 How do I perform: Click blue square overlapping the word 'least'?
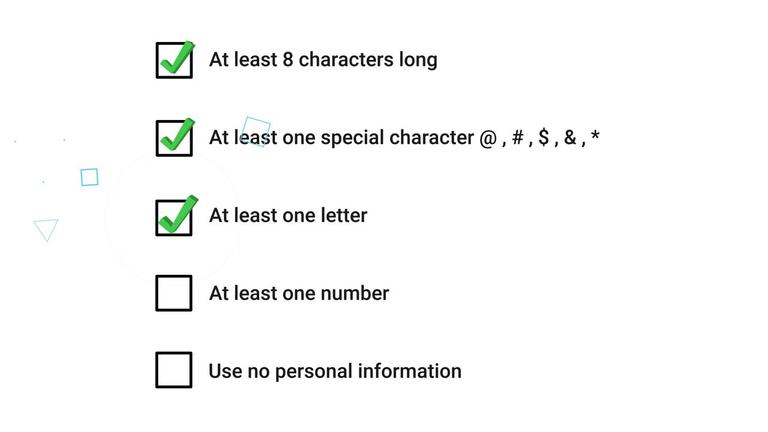tap(257, 131)
